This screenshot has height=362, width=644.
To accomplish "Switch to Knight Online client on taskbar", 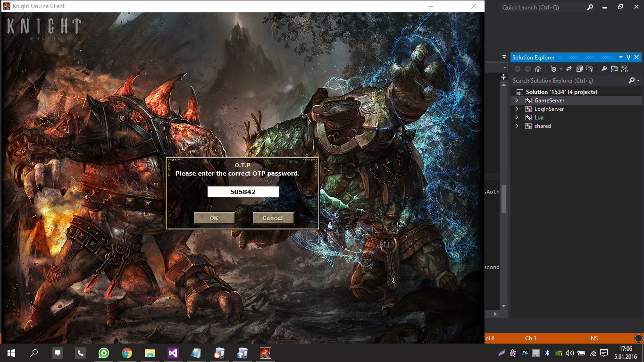I will 265,353.
